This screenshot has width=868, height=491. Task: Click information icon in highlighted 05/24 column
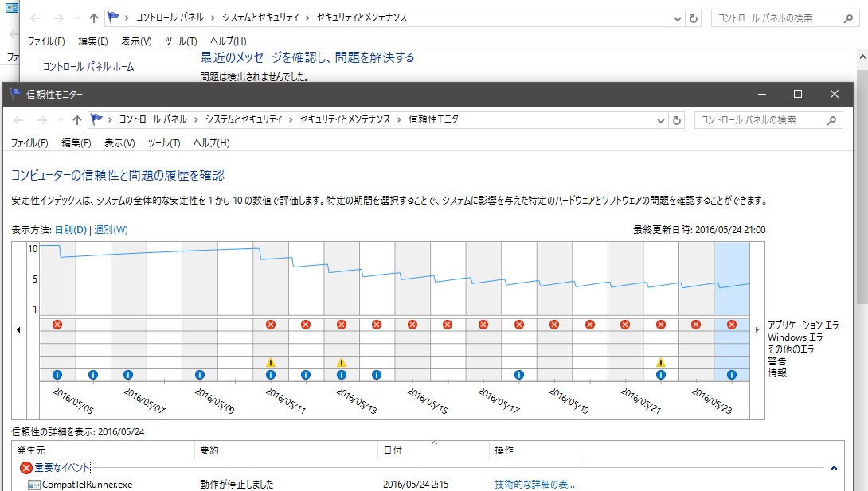tap(732, 375)
